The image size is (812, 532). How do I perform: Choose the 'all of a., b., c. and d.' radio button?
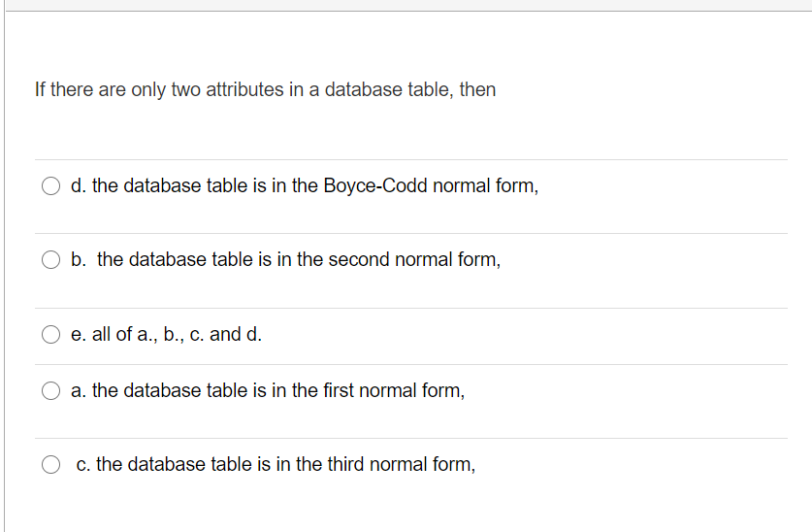50,334
